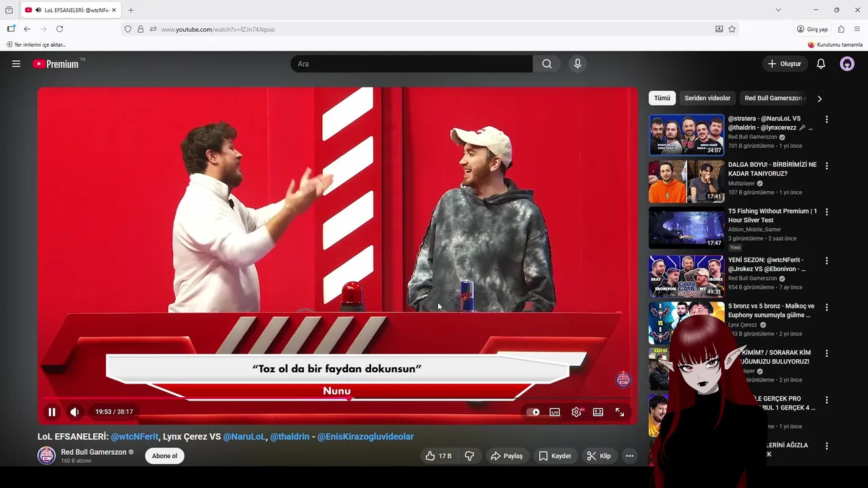Toggle the autoplay switch in player

[534, 412]
